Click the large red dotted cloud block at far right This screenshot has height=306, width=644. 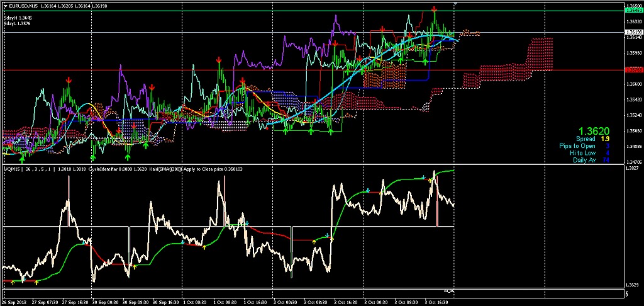539,55
